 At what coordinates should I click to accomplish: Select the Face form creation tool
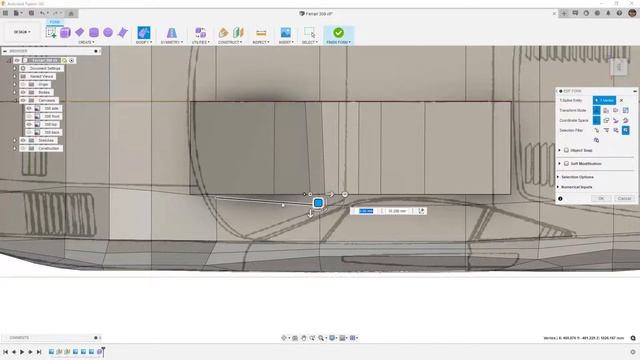[x=122, y=33]
